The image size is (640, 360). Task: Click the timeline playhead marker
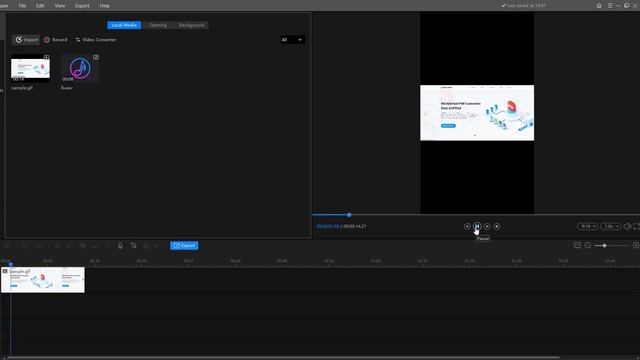(11, 264)
